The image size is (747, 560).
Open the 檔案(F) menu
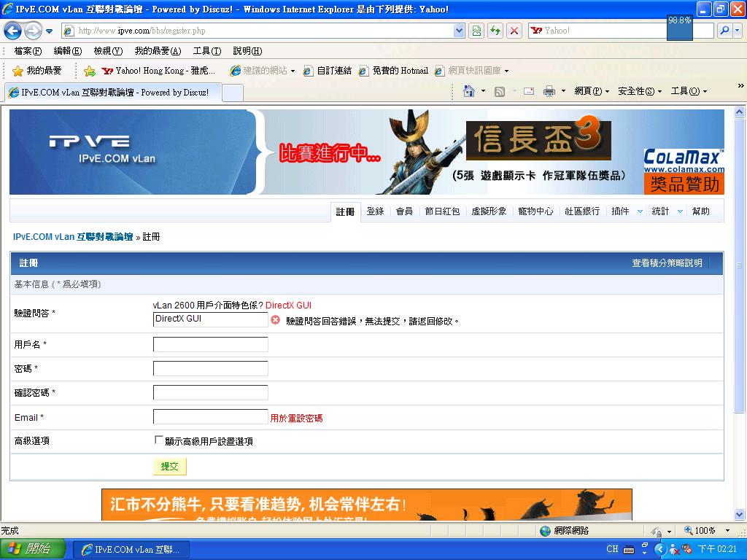click(x=28, y=51)
